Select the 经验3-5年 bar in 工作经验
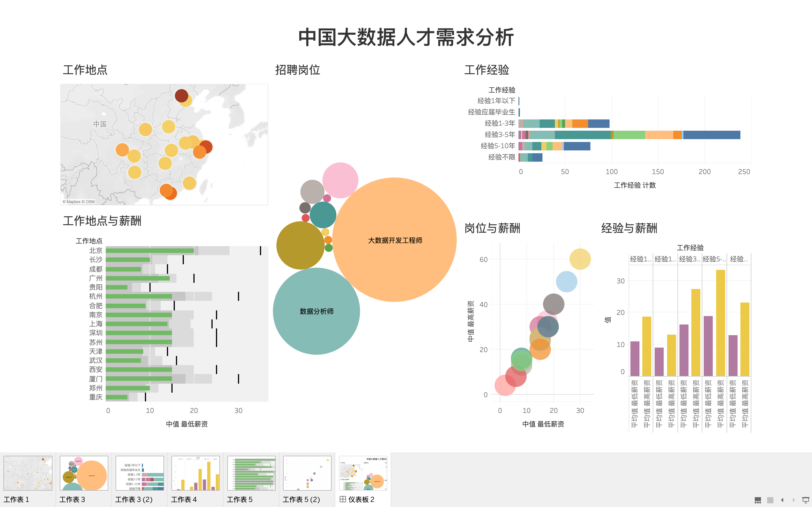Image resolution: width=812 pixels, height=507 pixels. (x=621, y=135)
